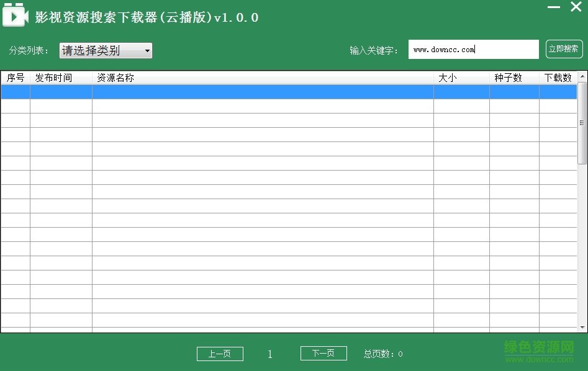Minimize the window with the dash icon

click(554, 8)
